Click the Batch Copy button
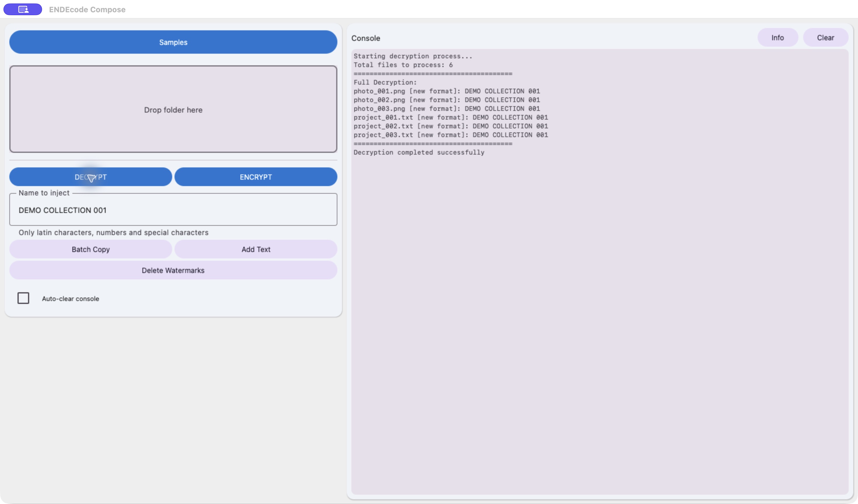The width and height of the screenshot is (858, 504). [90, 249]
